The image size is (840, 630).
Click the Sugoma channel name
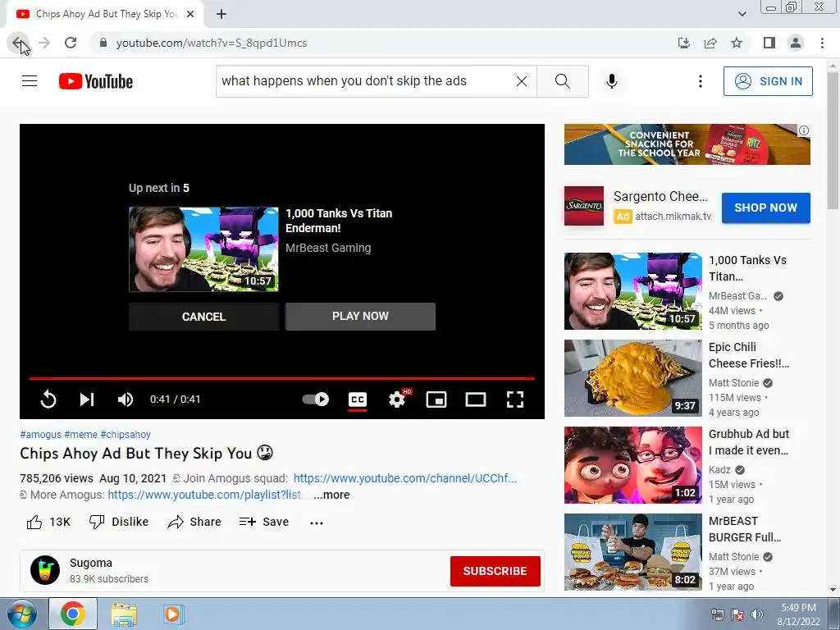coord(91,563)
